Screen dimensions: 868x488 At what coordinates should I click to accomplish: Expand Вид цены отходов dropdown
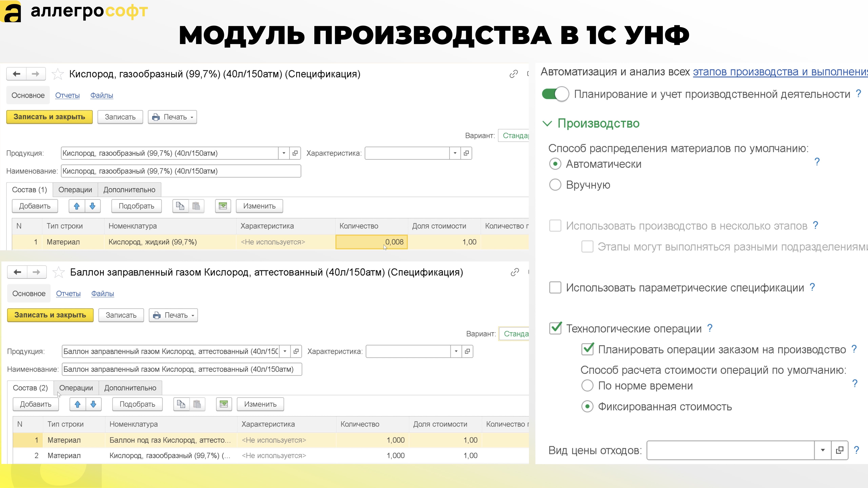pyautogui.click(x=823, y=450)
